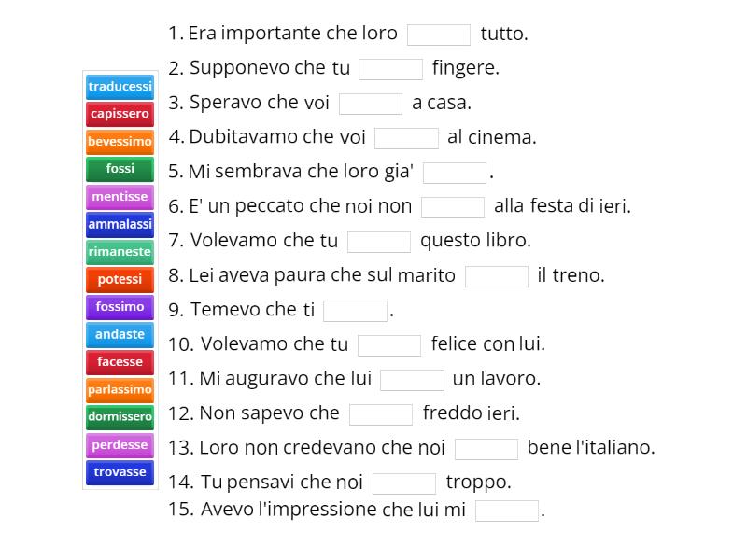Choose the green "fossi" tile
This screenshot has width=747, height=560.
coord(120,169)
